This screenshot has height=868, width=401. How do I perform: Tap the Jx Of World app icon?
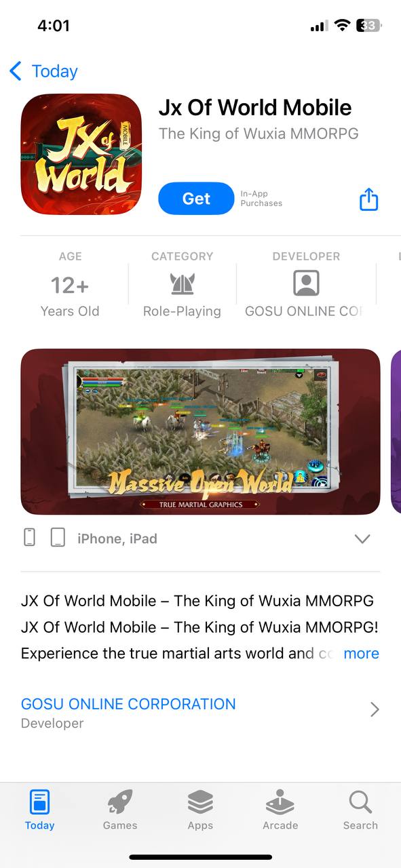pos(81,155)
